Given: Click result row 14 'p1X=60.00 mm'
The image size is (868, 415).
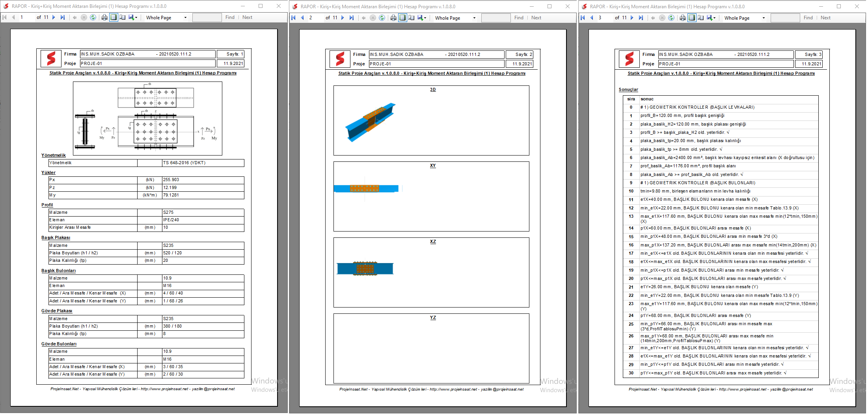Looking at the screenshot, I should click(x=721, y=228).
